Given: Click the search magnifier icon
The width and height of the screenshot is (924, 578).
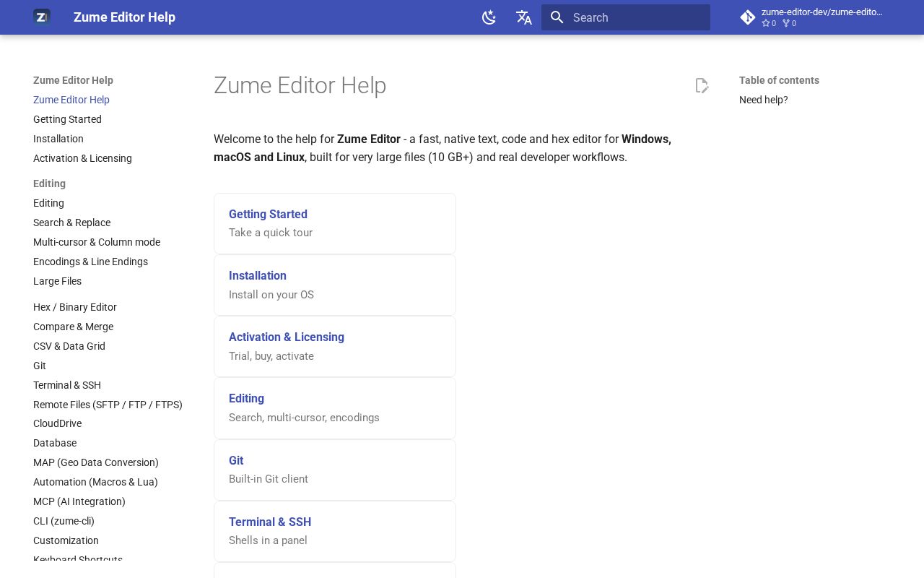Looking at the screenshot, I should [x=557, y=17].
